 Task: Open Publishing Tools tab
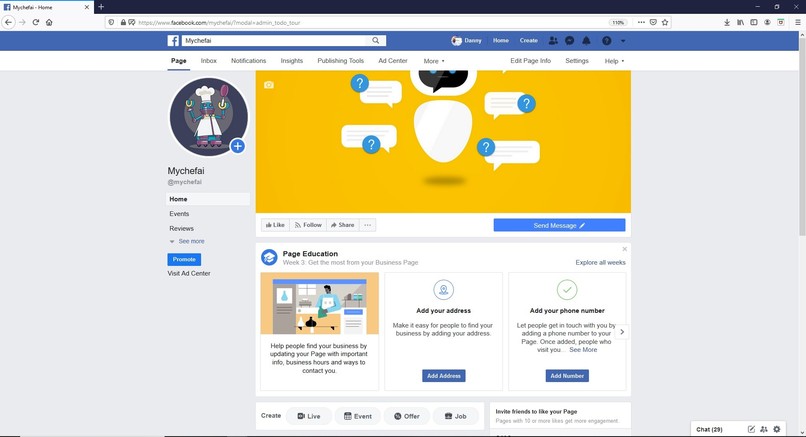point(340,61)
